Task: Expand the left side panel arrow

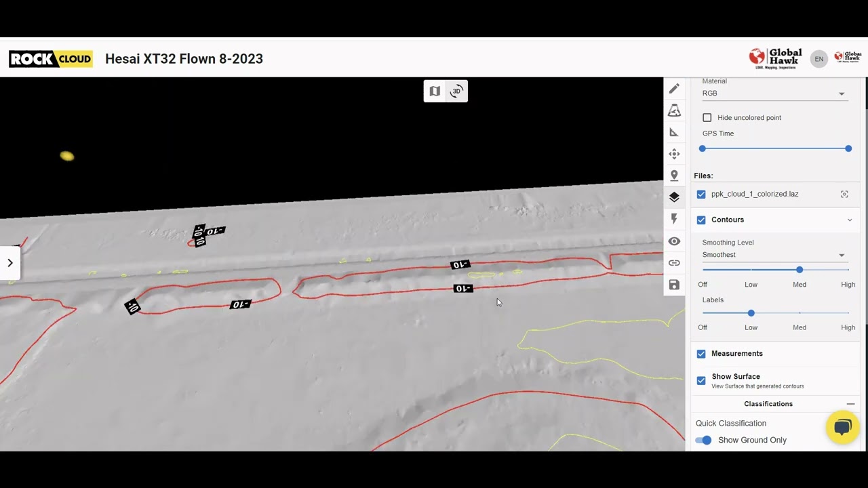Action: [10, 263]
